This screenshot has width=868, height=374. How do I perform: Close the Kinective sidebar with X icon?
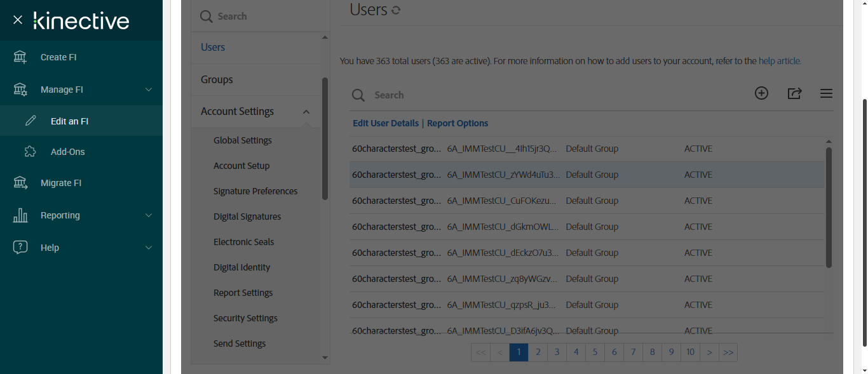tap(18, 20)
